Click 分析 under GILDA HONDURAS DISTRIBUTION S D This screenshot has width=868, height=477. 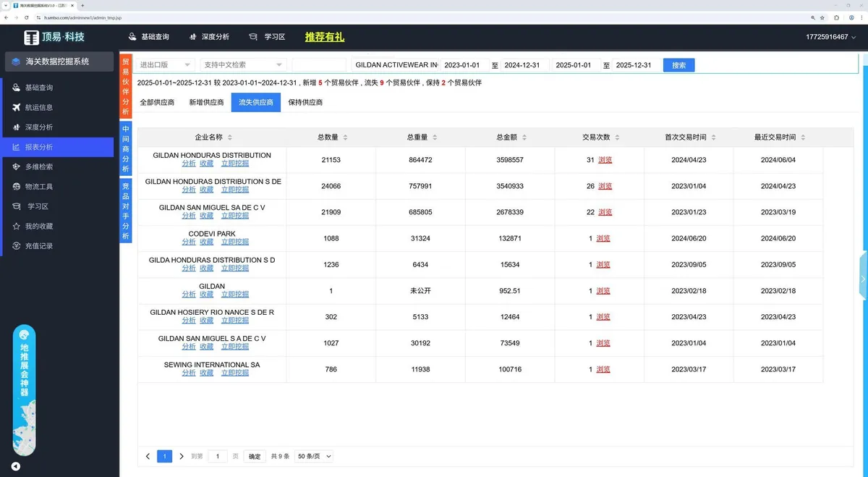(x=189, y=268)
